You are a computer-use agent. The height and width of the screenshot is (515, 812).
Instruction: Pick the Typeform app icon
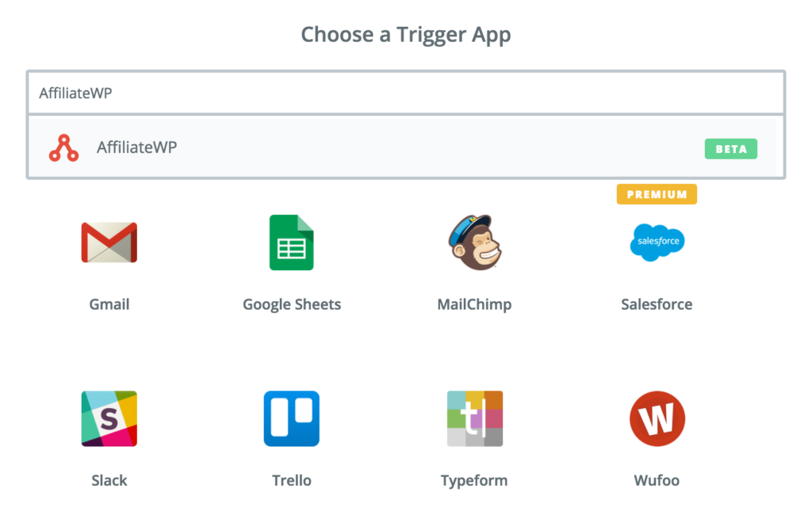point(475,418)
